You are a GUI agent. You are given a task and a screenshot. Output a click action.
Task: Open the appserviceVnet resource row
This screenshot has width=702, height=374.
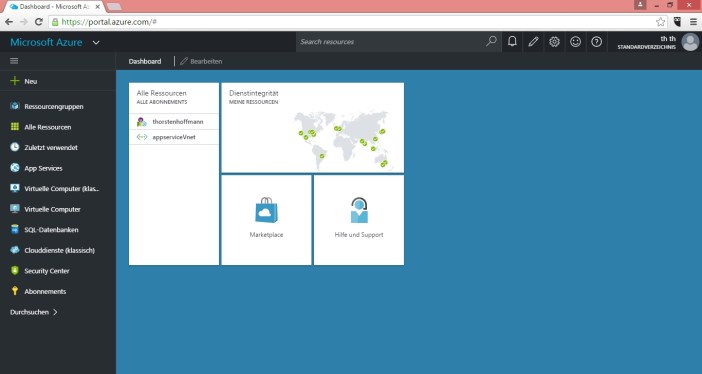174,137
